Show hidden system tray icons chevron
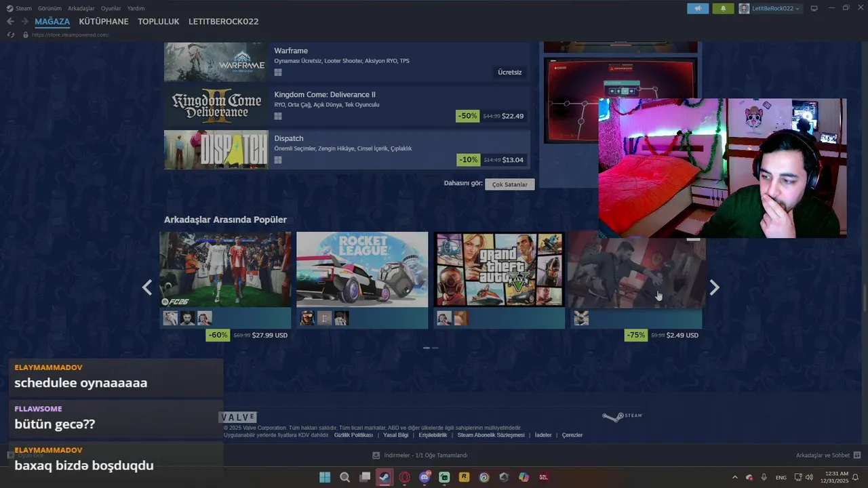Screen dimensions: 868x488 point(735,477)
